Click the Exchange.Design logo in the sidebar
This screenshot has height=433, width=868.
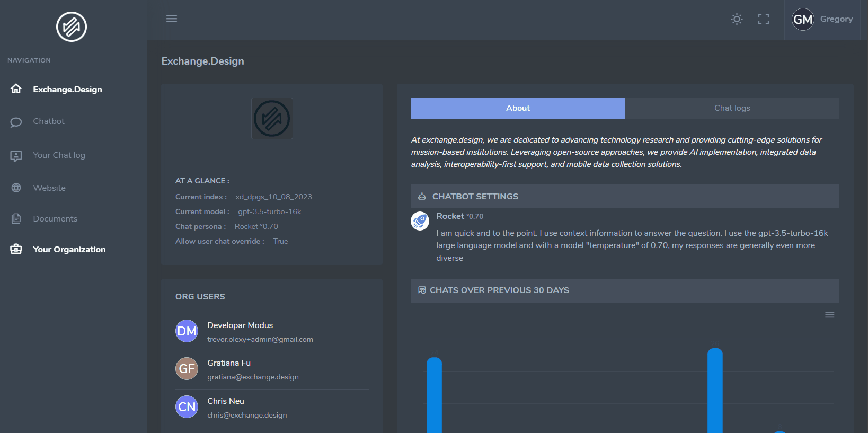(72, 26)
